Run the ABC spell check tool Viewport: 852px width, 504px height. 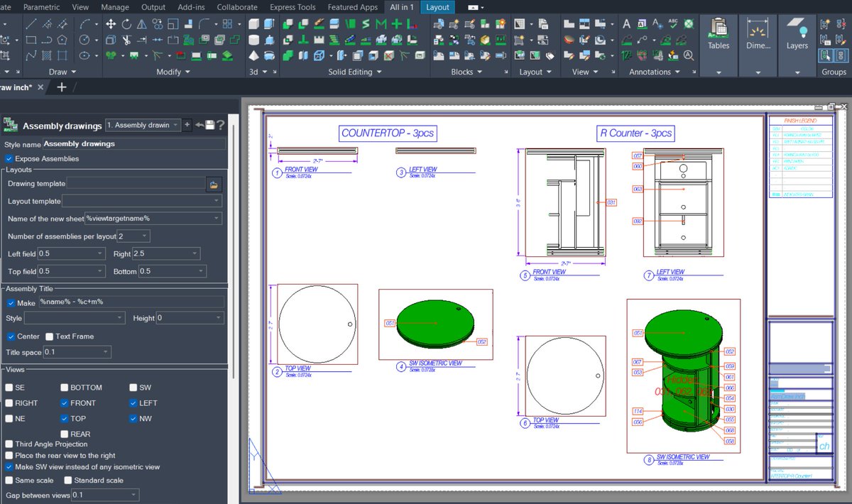click(672, 23)
